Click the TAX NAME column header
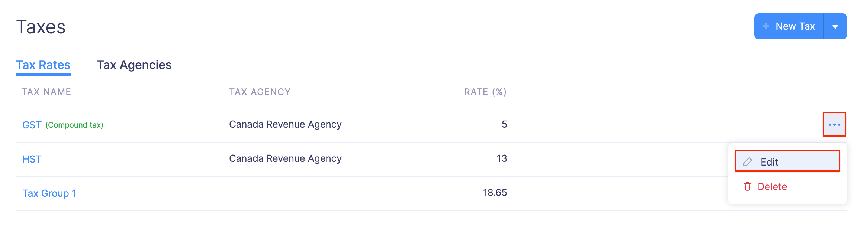Viewport: 868px width, 242px height. [46, 92]
